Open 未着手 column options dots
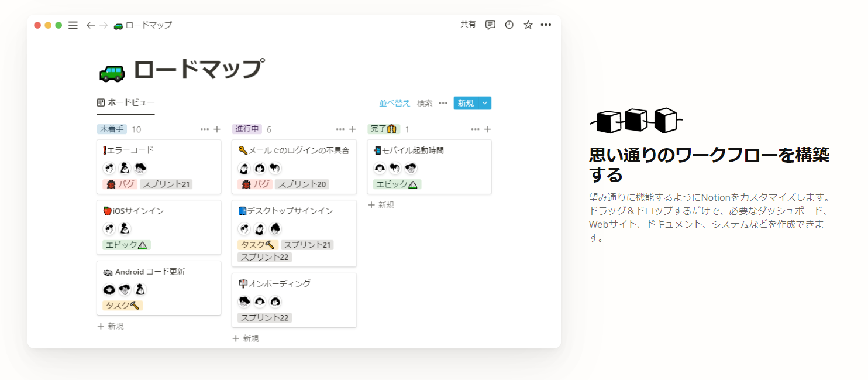The width and height of the screenshot is (868, 380). (205, 129)
